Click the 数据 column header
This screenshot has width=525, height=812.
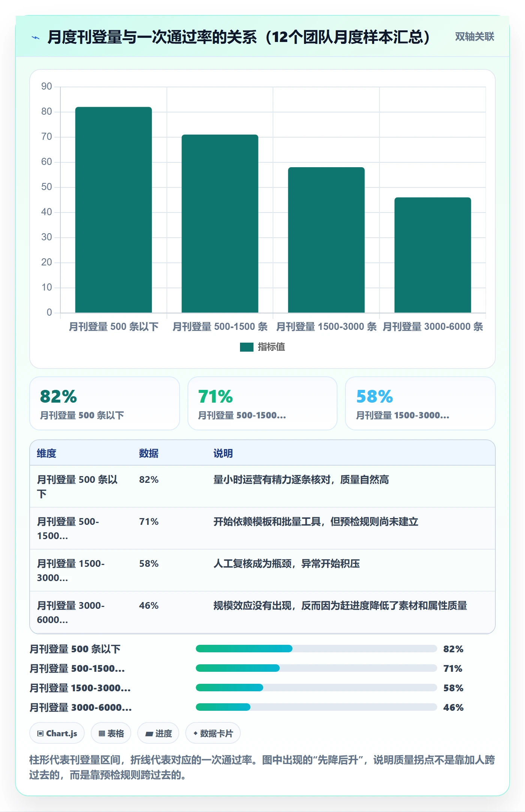tap(149, 453)
